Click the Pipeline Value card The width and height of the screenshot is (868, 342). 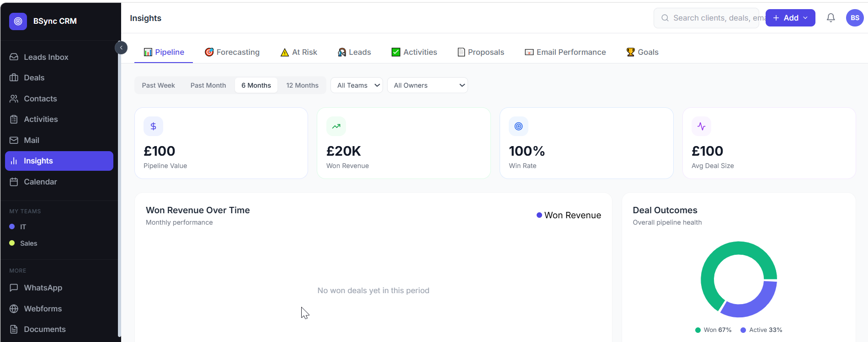click(221, 143)
